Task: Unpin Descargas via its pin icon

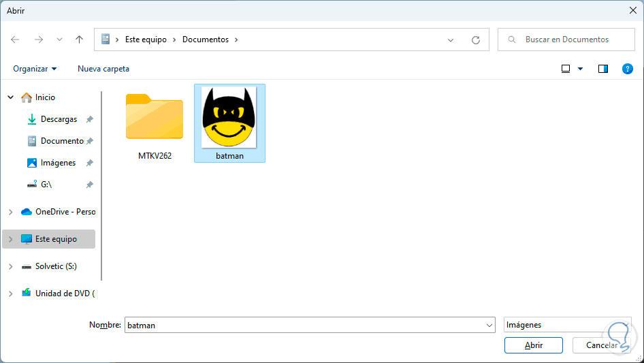Action: click(90, 119)
